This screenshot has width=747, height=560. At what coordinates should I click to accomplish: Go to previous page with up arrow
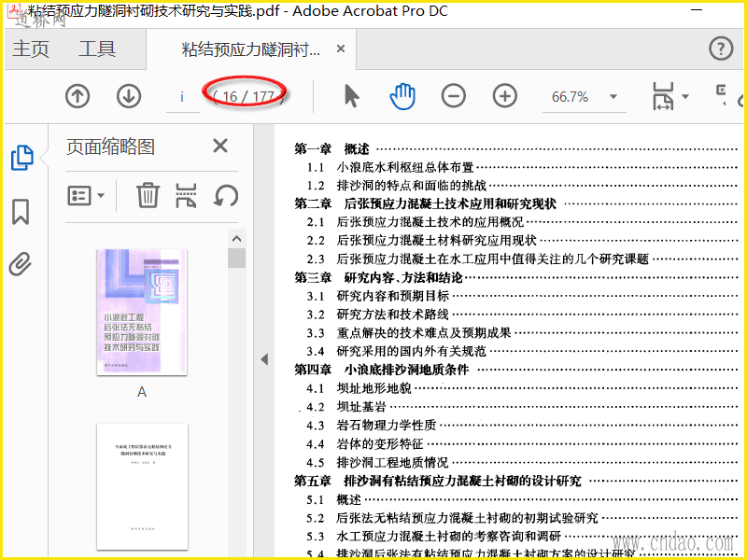click(78, 96)
